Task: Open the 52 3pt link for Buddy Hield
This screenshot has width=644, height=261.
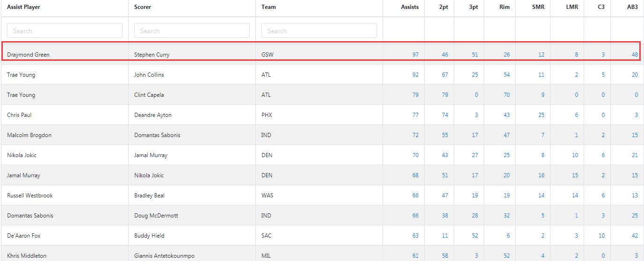Action: coord(475,236)
